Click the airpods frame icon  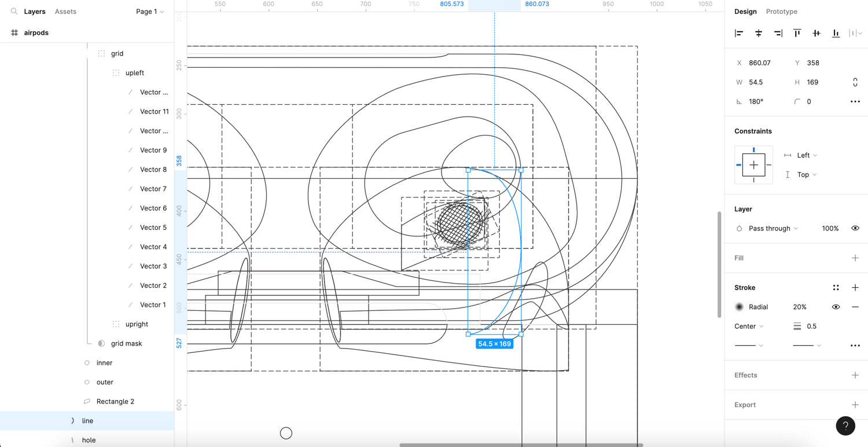[14, 33]
